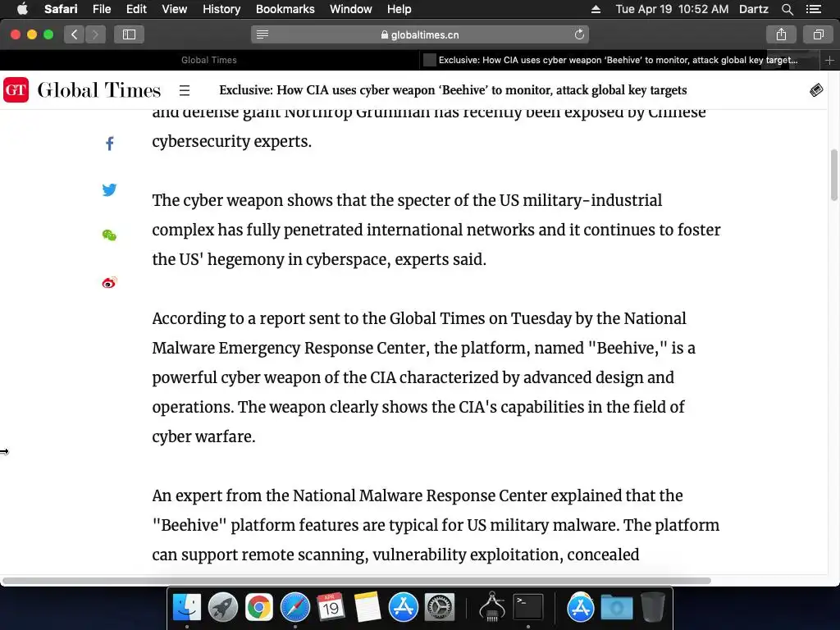The image size is (840, 630).
Task: Go forward to next page
Action: coord(95,34)
